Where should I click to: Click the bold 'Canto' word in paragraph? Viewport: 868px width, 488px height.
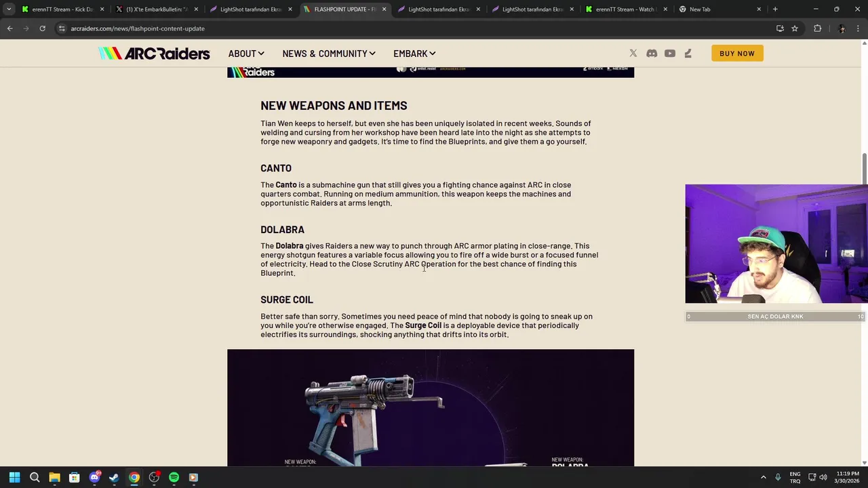pos(286,185)
